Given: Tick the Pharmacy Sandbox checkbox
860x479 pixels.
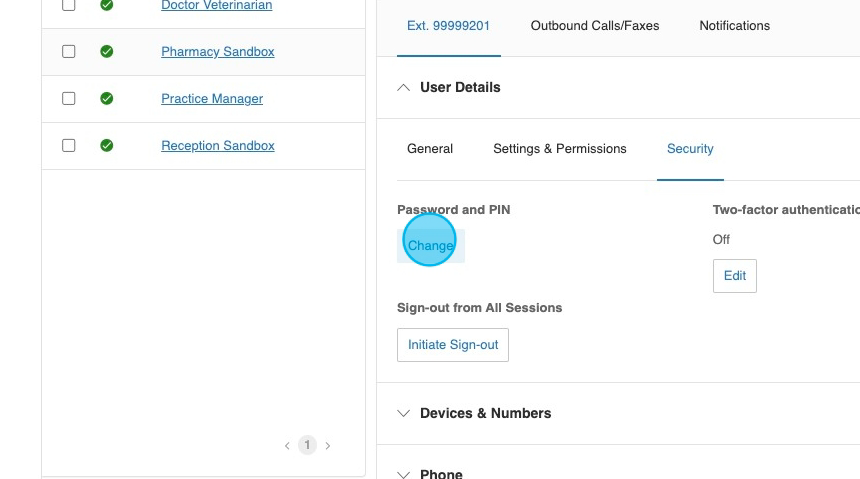Looking at the screenshot, I should point(69,52).
